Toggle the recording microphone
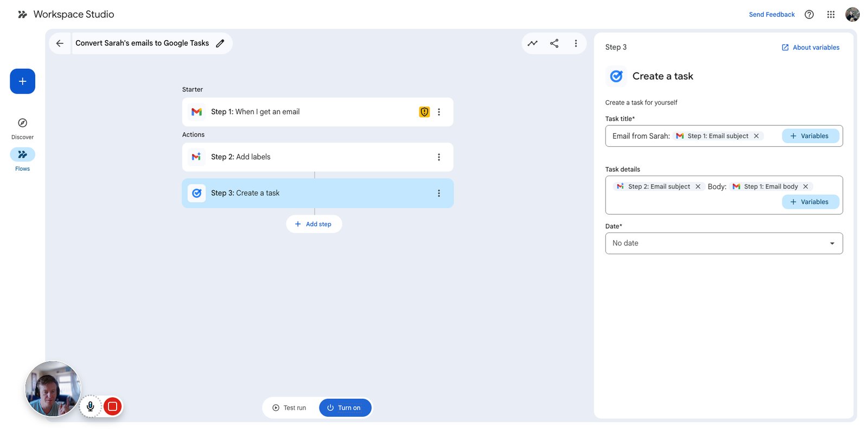Viewport: 868px width, 433px height. [91, 406]
